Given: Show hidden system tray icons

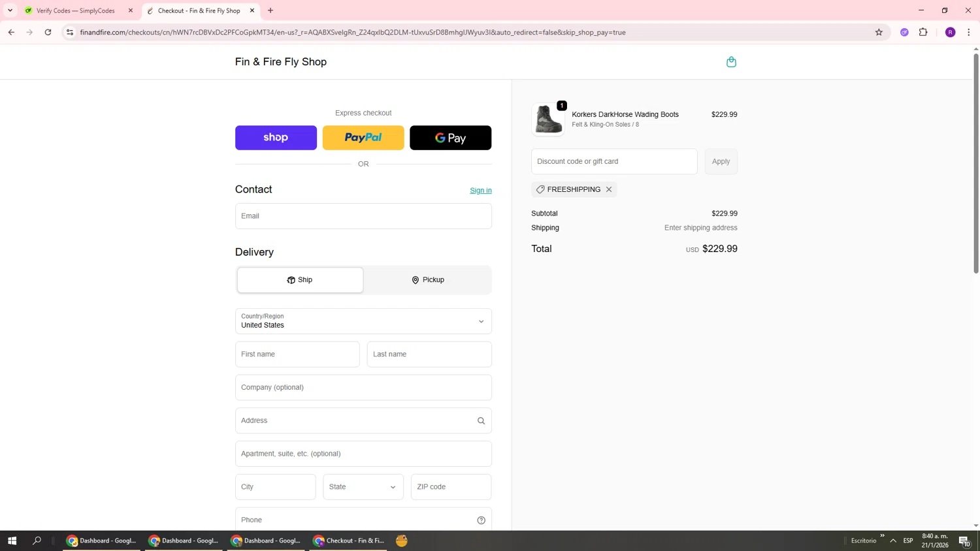Looking at the screenshot, I should (893, 541).
